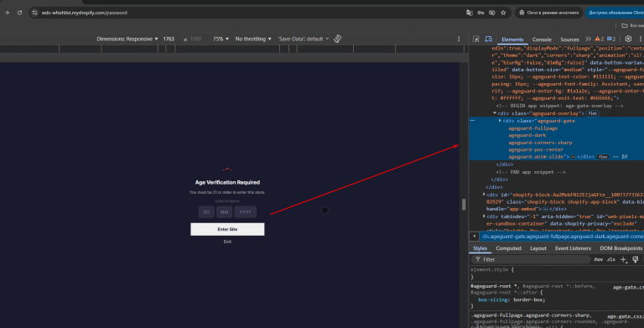
Task: Open the incognito window indicator
Action: [x=549, y=13]
